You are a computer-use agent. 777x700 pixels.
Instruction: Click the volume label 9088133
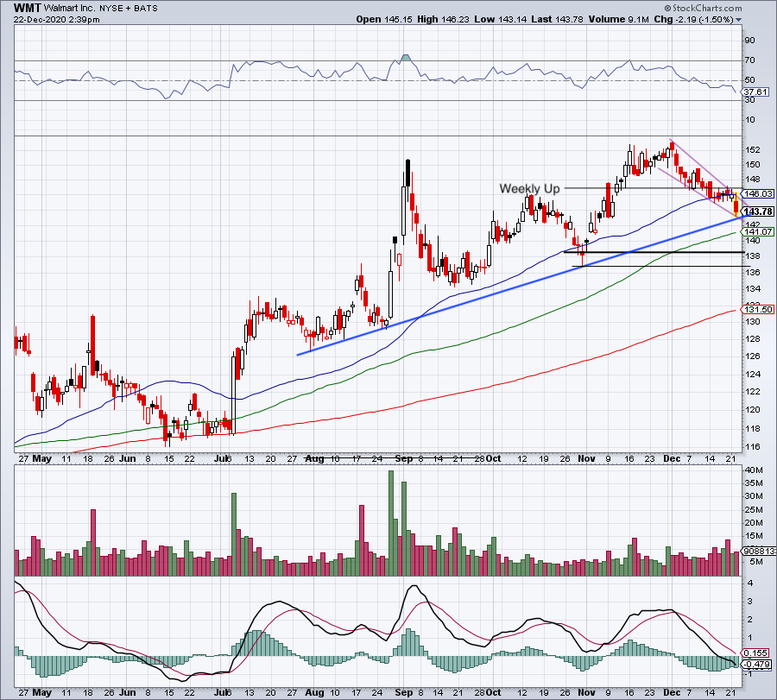pyautogui.click(x=759, y=551)
